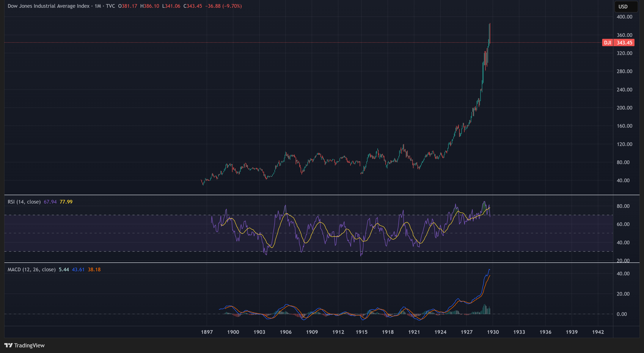Click the TradingView logo at the bottom
This screenshot has width=644, height=353.
click(25, 345)
